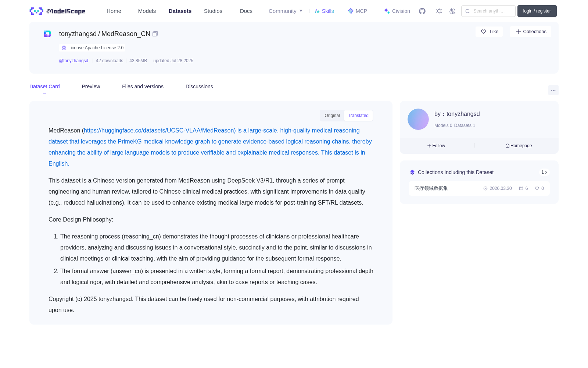The height and width of the screenshot is (368, 588).
Task: Toggle the light/dark theme sun icon
Action: click(x=439, y=11)
